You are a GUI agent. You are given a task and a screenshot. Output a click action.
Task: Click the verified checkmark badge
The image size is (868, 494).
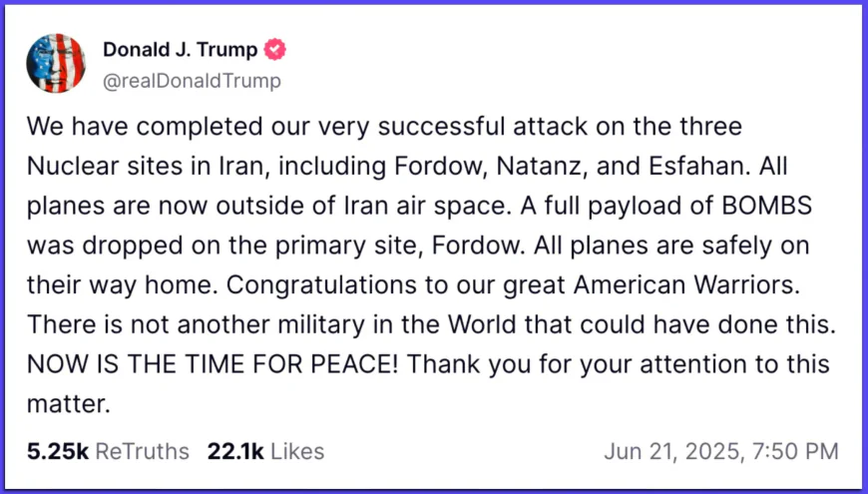pyautogui.click(x=274, y=50)
